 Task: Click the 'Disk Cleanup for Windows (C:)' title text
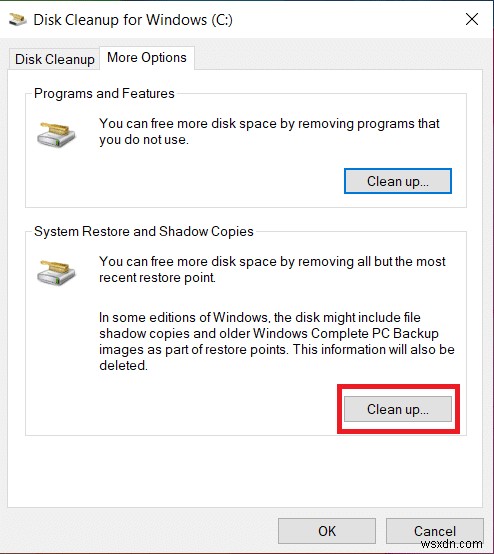[x=133, y=20]
